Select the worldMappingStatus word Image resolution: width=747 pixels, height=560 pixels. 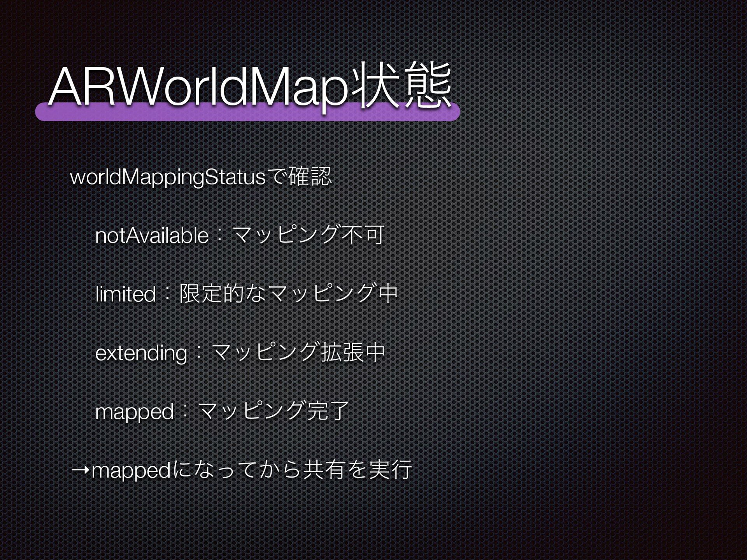(x=168, y=178)
